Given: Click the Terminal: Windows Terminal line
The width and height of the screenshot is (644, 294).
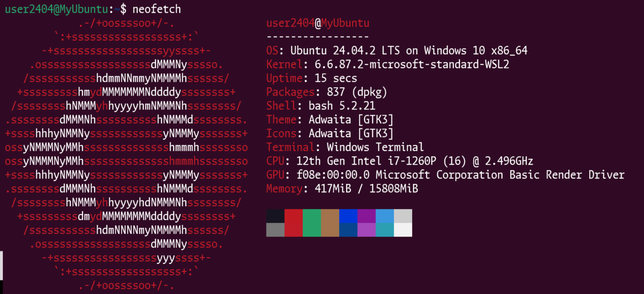Looking at the screenshot, I should (x=345, y=147).
